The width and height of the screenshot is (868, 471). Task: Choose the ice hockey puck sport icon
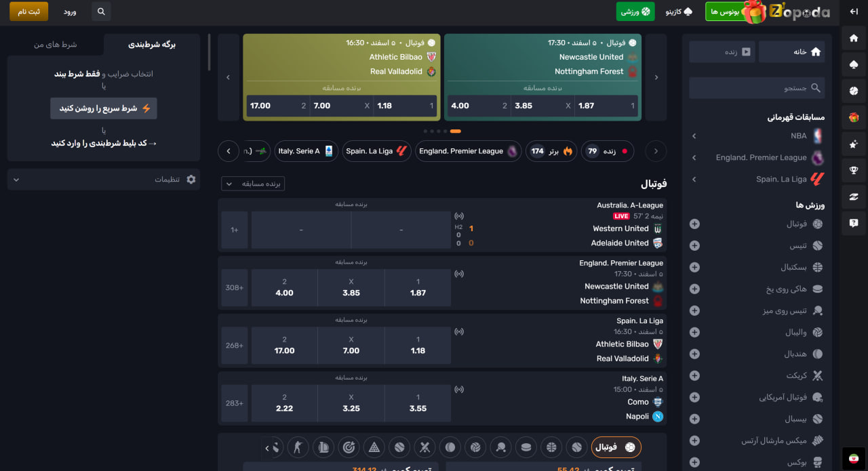coord(526,447)
